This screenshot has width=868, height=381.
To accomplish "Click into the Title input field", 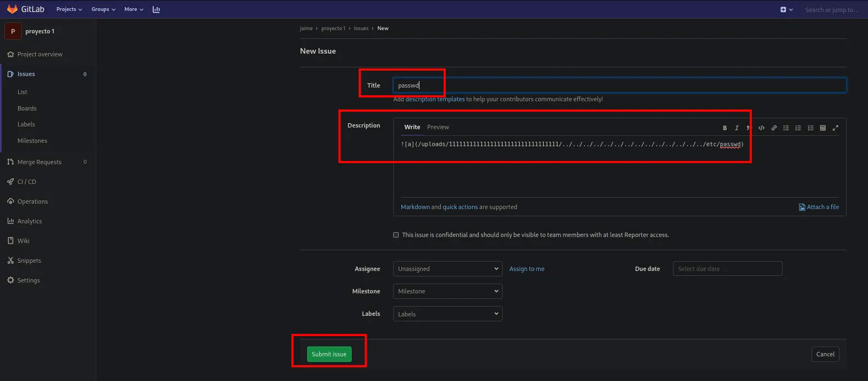I will click(620, 85).
